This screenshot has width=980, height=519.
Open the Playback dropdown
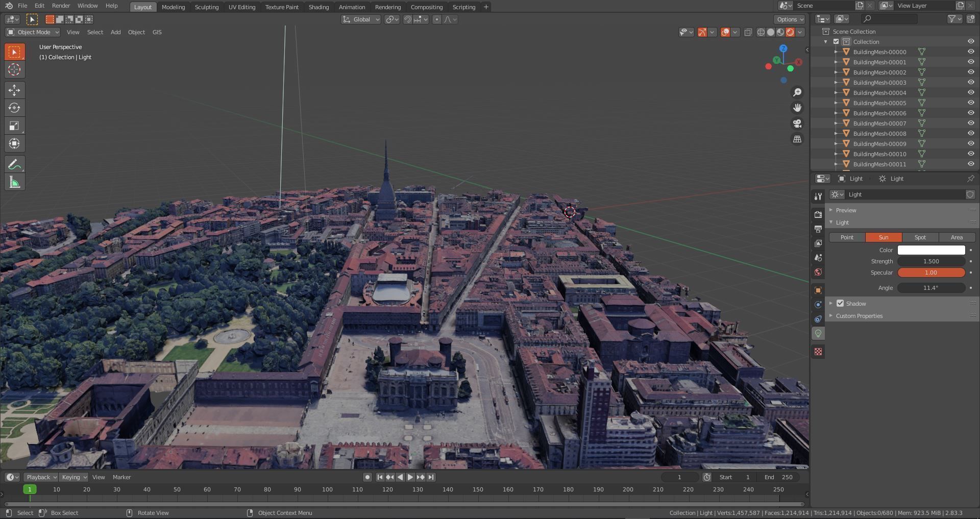(x=41, y=477)
